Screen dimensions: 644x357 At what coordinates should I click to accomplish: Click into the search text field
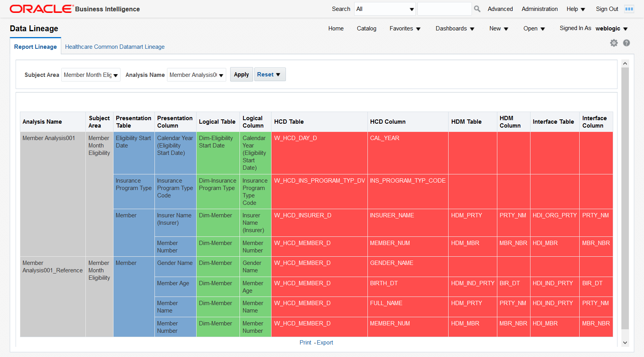pyautogui.click(x=444, y=9)
